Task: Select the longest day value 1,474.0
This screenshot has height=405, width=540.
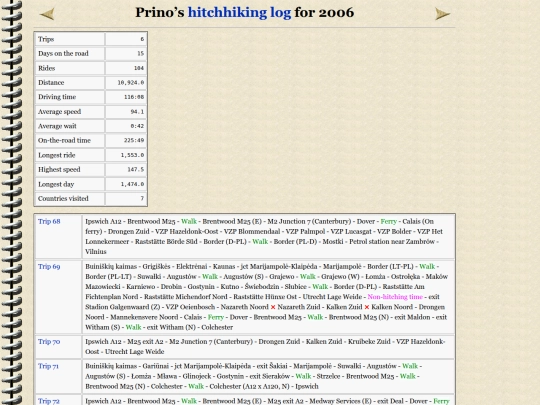Action: point(133,184)
